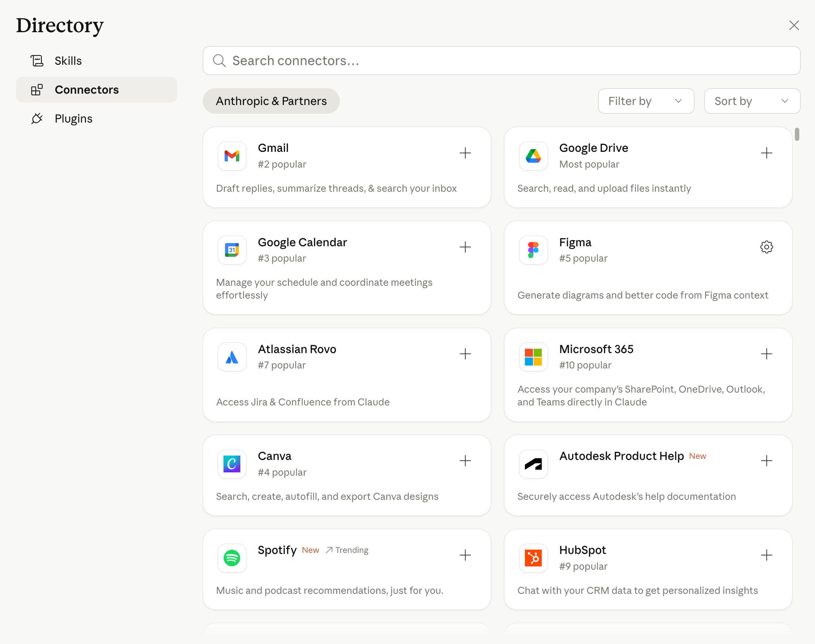Open the Autodesk Product Help title
The height and width of the screenshot is (644, 815).
click(x=621, y=456)
